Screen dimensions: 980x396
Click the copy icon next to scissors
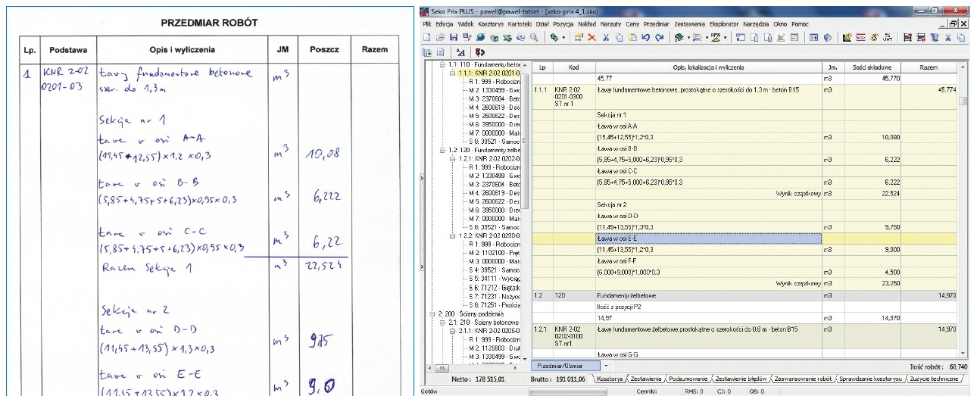620,36
